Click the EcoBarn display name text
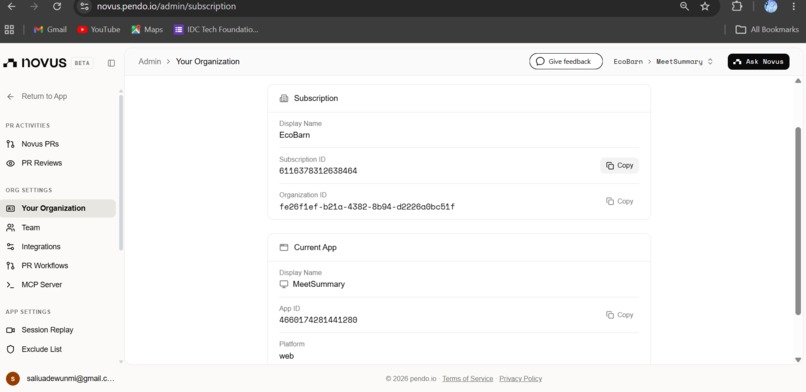Viewport: 806px width, 392px height. pyautogui.click(x=295, y=135)
